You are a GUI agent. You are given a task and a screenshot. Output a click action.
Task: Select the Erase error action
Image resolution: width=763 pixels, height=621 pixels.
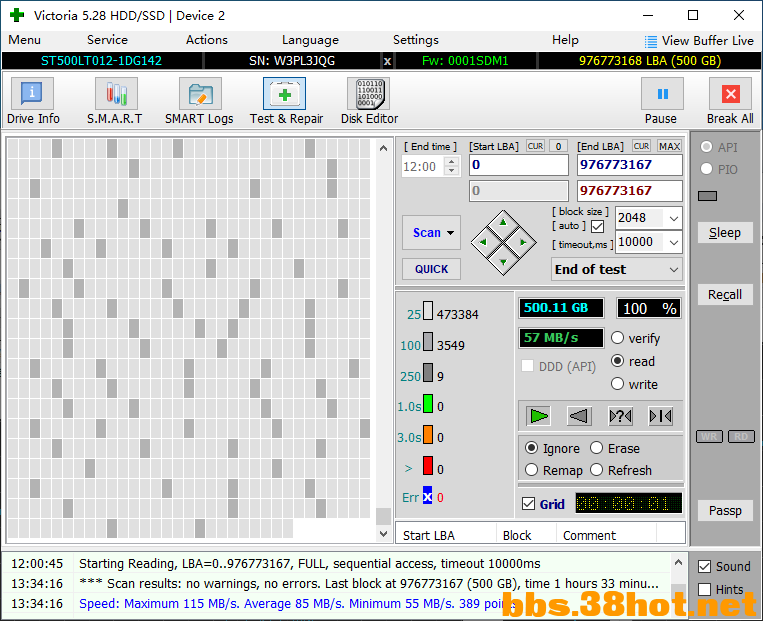coord(597,448)
